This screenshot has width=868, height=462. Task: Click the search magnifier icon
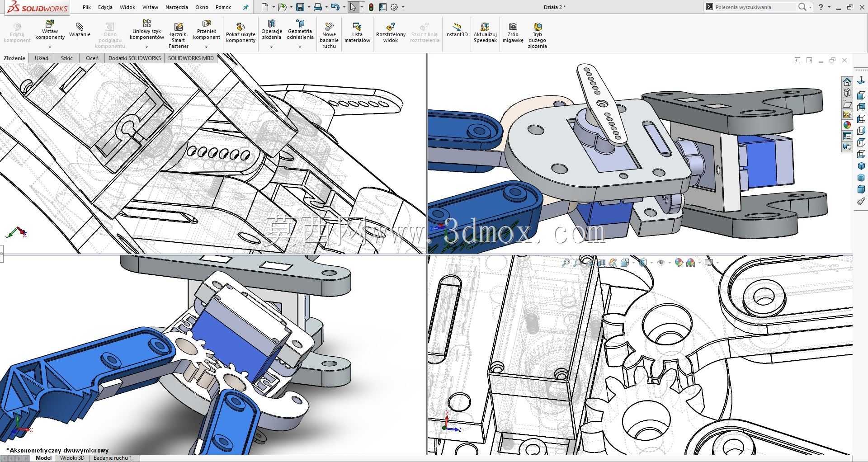pos(802,7)
